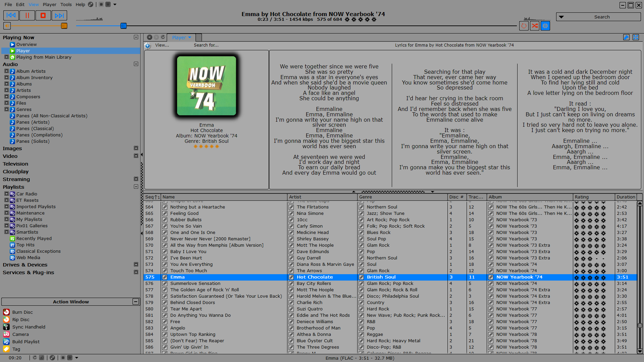The image size is (644, 362).
Task: Open the Player menu
Action: pyautogui.click(x=49, y=4)
